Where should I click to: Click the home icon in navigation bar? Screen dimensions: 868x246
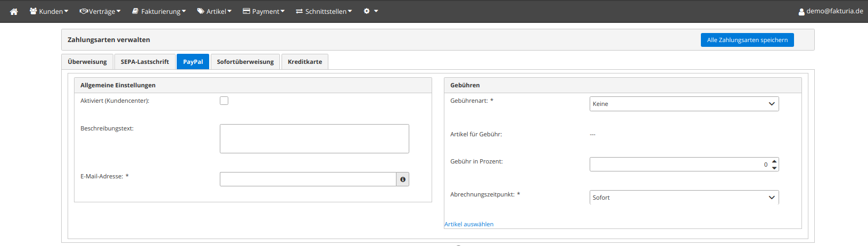coord(14,11)
